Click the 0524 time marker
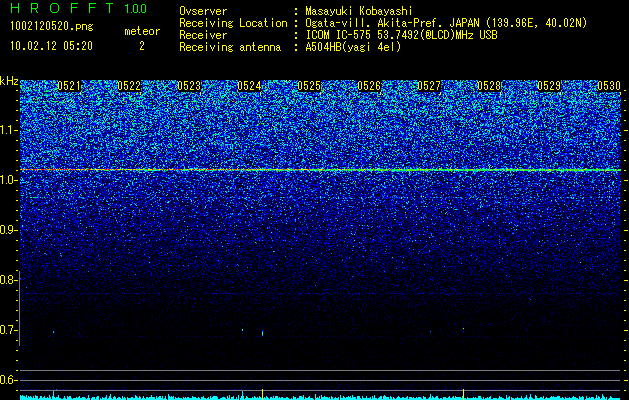This screenshot has height=400, width=629. pos(249,86)
